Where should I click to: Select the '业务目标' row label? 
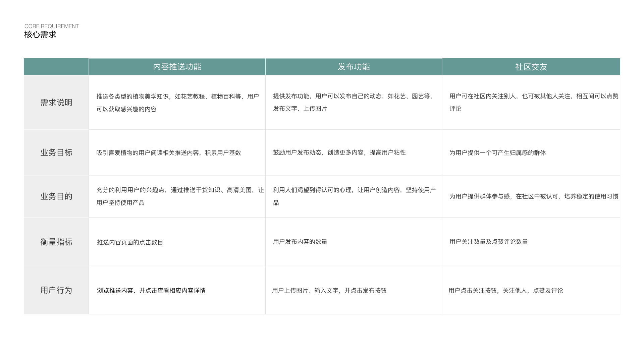56,153
